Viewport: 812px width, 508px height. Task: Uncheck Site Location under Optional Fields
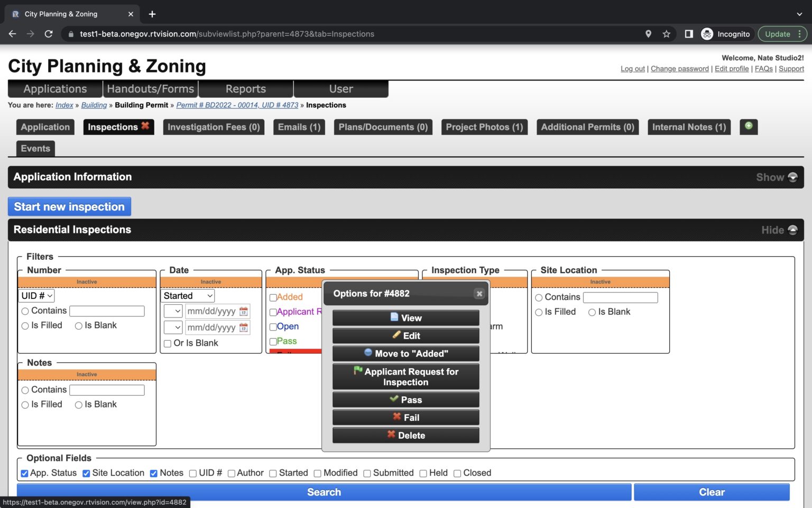click(86, 473)
